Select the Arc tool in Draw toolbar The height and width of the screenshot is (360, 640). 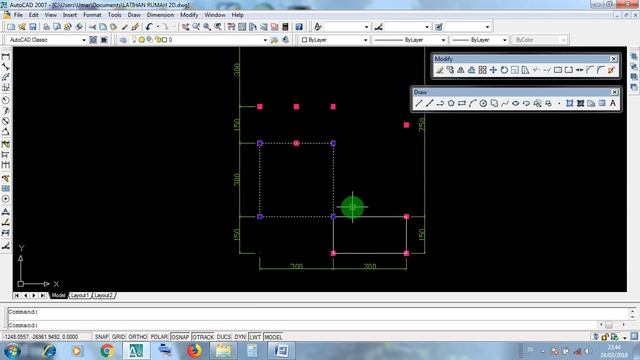click(x=473, y=104)
